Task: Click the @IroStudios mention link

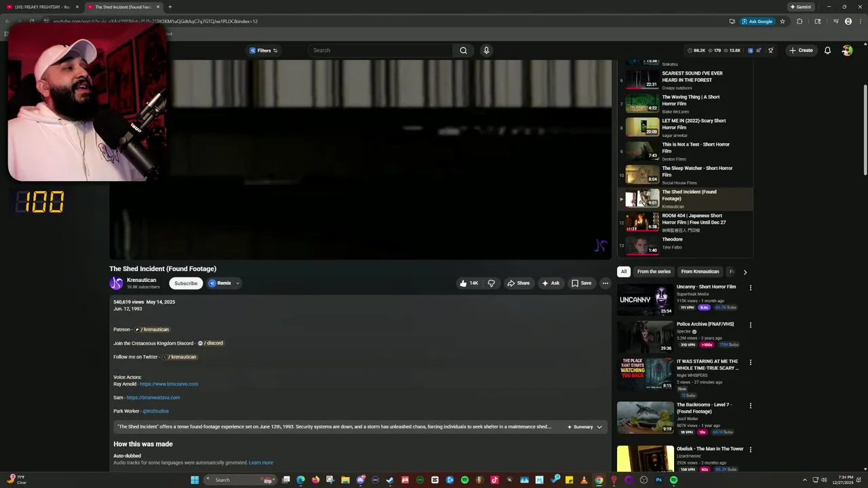Action: pyautogui.click(x=156, y=411)
